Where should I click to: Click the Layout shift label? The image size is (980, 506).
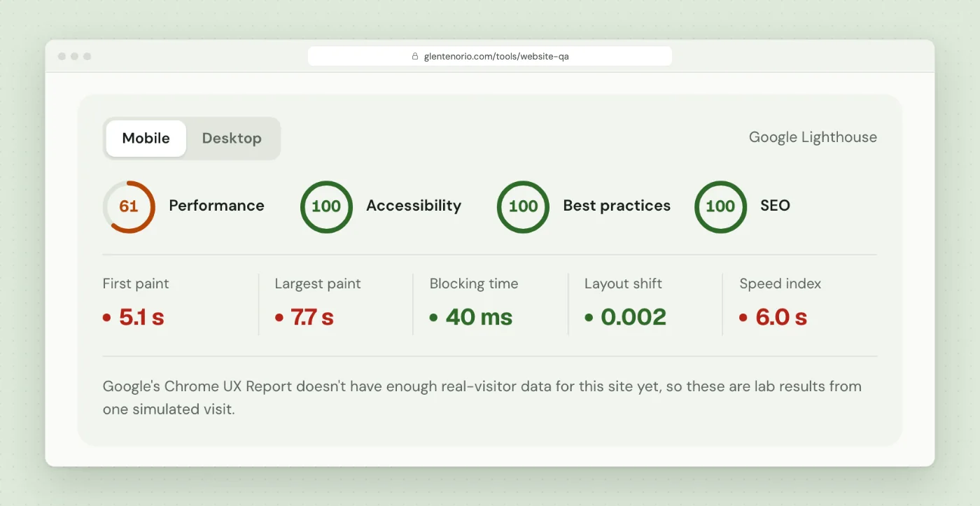tap(623, 283)
